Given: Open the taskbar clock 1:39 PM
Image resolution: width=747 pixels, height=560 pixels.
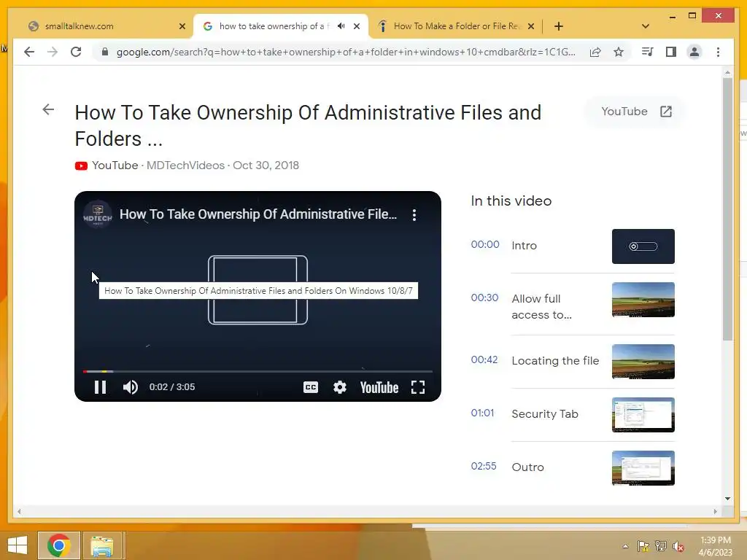Looking at the screenshot, I should coord(715,546).
